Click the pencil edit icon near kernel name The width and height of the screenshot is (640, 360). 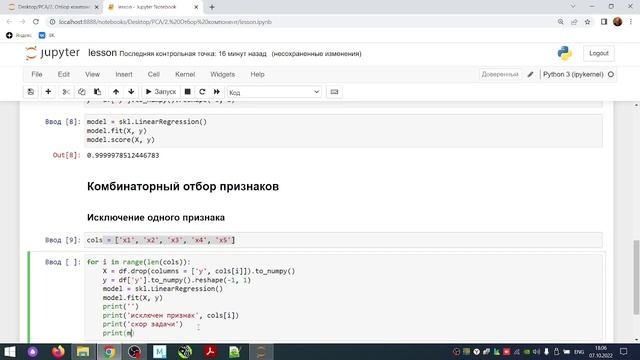[x=530, y=74]
